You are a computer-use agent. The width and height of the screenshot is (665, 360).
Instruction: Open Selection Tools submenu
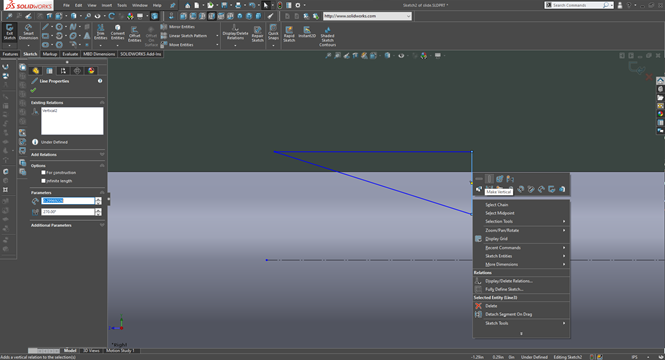521,221
